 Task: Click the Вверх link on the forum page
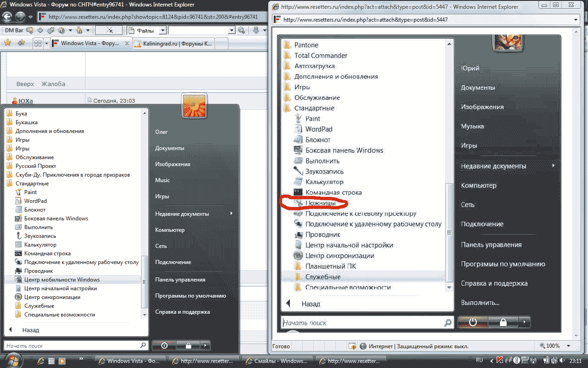(x=25, y=84)
